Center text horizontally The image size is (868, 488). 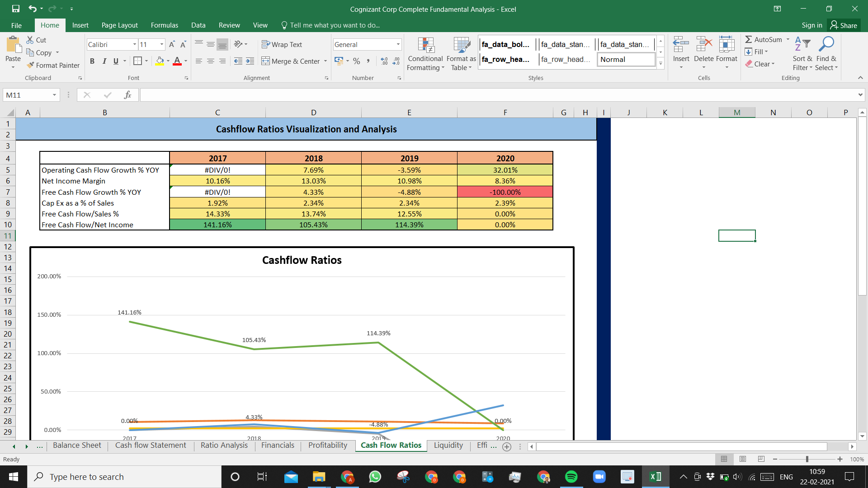(x=211, y=61)
